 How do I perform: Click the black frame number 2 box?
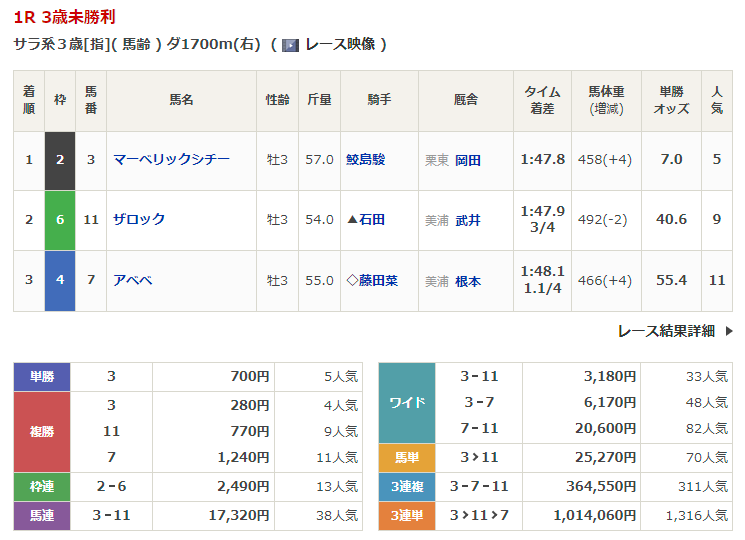click(x=60, y=160)
